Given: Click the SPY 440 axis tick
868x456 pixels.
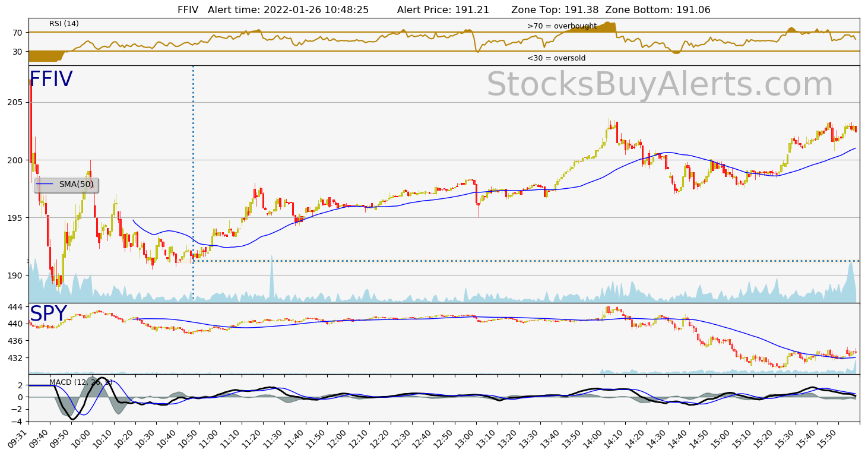Looking at the screenshot, I should (15, 324).
